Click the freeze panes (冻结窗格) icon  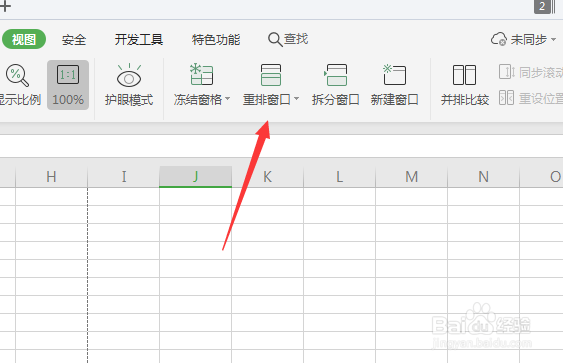point(201,75)
